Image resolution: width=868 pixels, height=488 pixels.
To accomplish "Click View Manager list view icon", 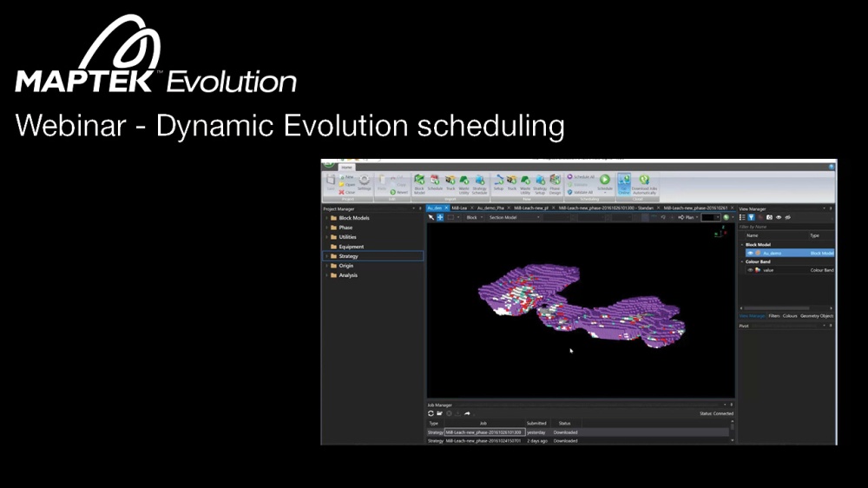I will 742,217.
